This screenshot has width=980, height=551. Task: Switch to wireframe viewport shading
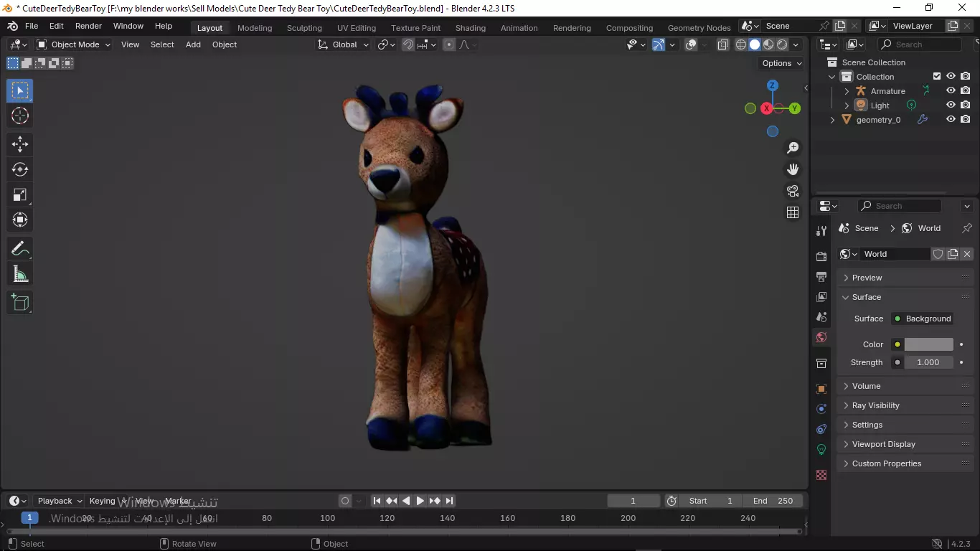click(741, 44)
